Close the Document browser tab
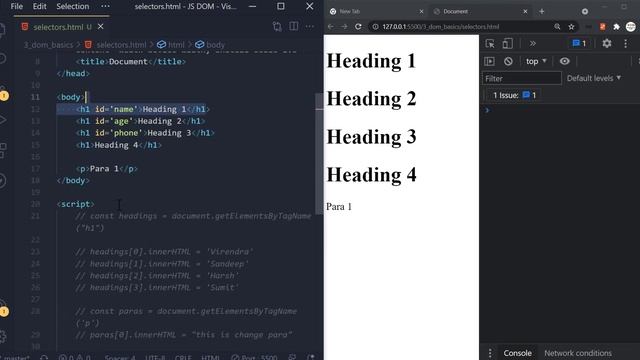 [525, 11]
